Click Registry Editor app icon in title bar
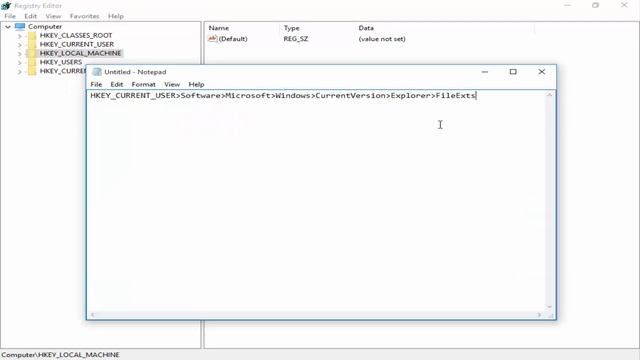Screen dimensions: 640x360 (6, 6)
